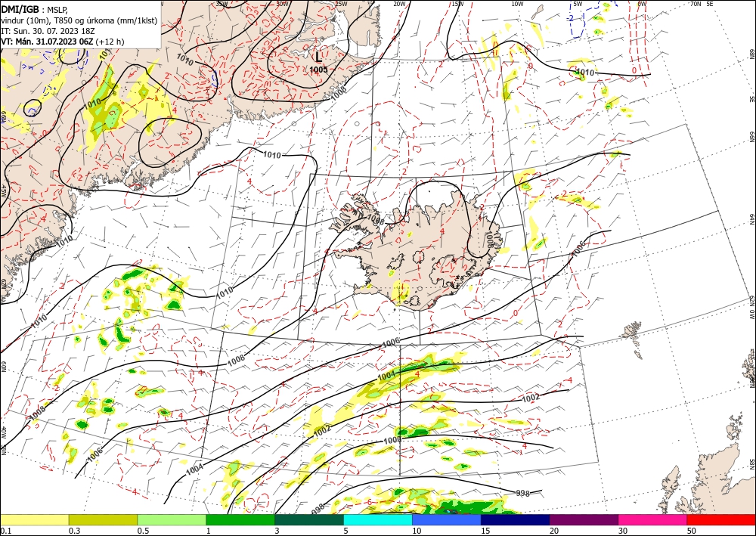Click the 0.3 legend value
756x536 pixels.
tap(74, 531)
